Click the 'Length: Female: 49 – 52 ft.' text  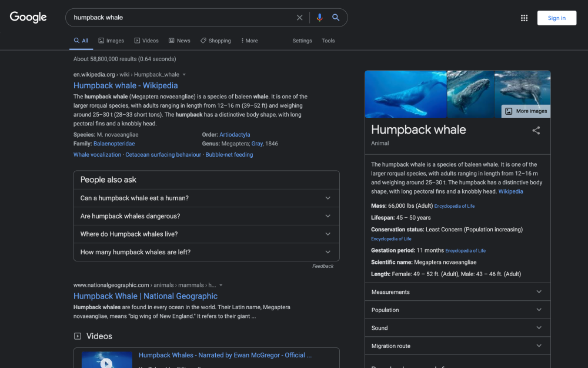(446, 274)
